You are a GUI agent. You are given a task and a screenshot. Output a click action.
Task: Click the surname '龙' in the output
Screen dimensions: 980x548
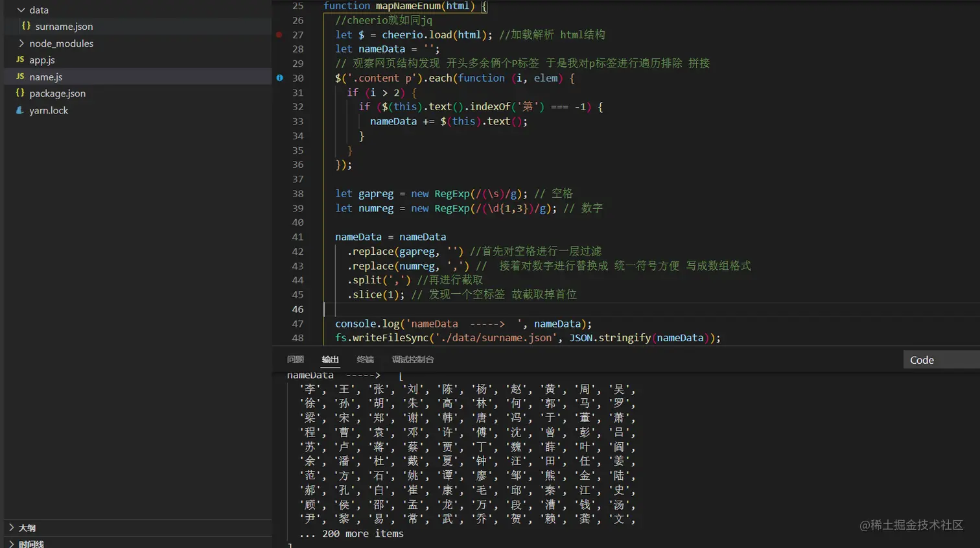447,505
